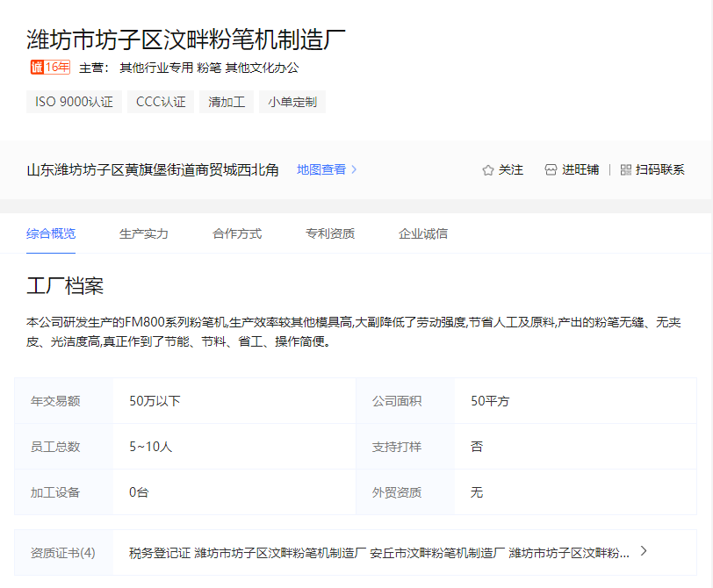Click the 小单定制 tag
Image resolution: width=713 pixels, height=588 pixels.
[292, 102]
